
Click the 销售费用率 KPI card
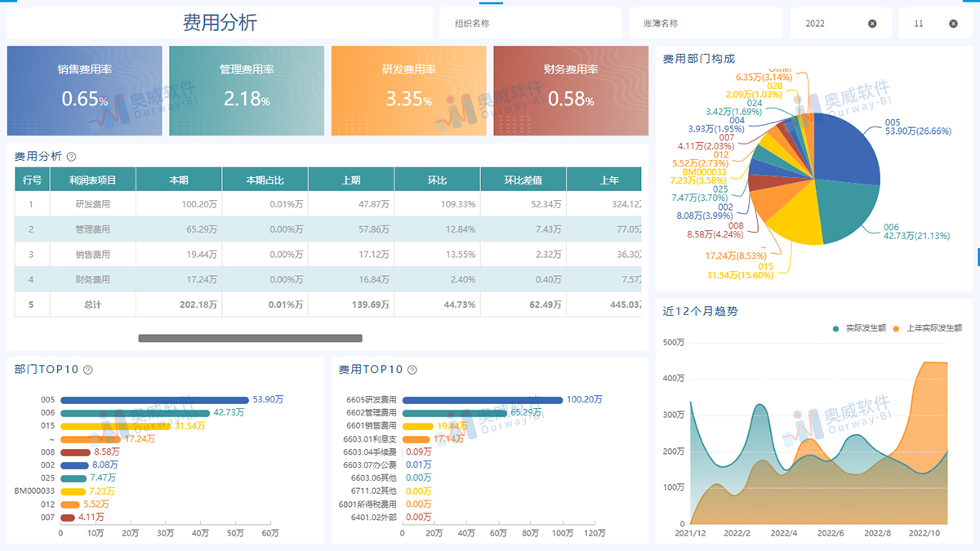coord(84,90)
